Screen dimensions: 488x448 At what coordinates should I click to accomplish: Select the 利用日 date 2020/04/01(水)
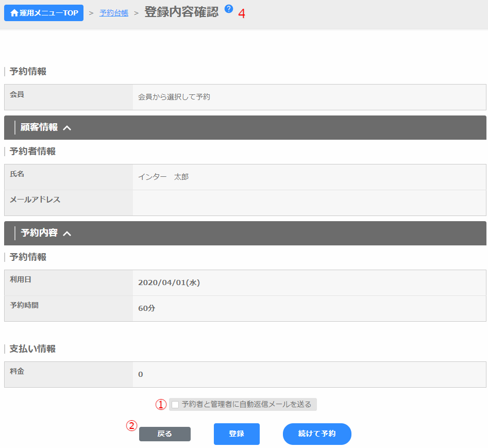click(169, 283)
